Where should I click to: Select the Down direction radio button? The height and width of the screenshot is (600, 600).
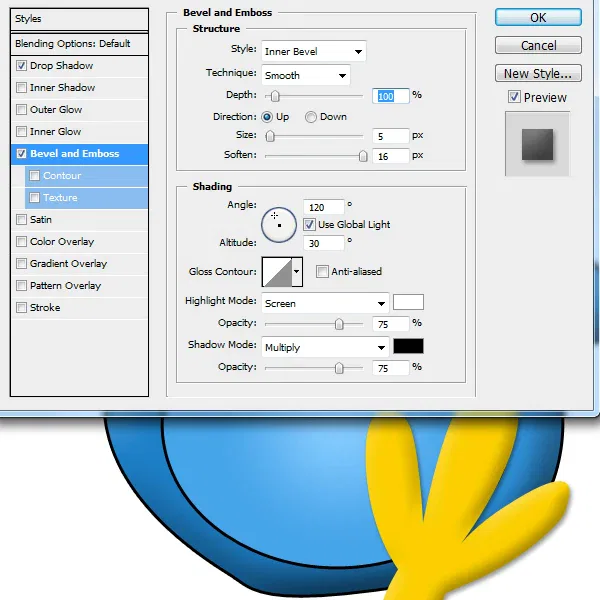click(311, 117)
